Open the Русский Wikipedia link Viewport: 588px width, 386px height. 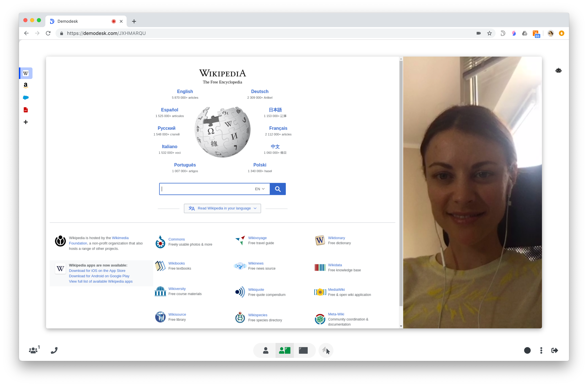click(167, 128)
